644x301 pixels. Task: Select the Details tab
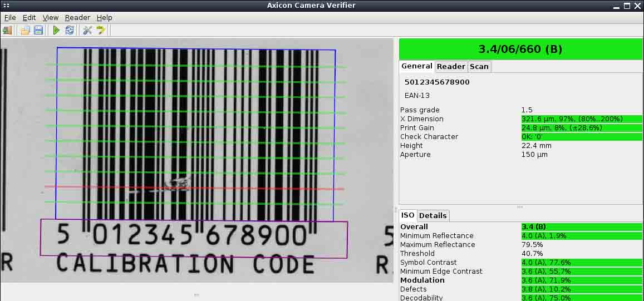pos(433,215)
